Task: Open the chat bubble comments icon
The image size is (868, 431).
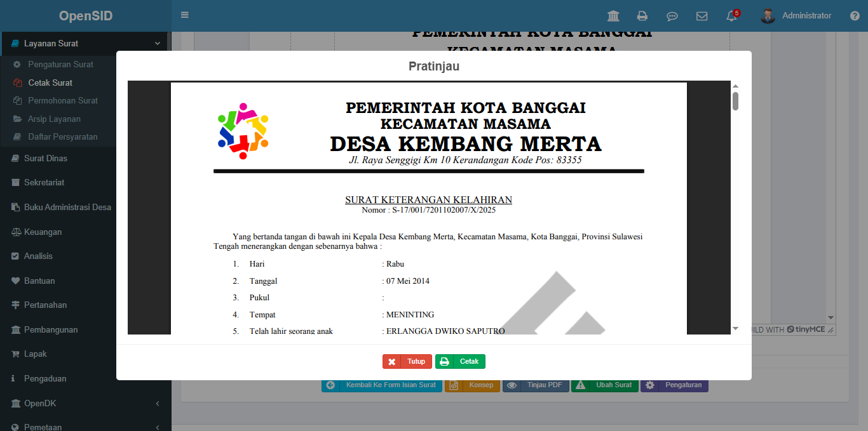Action: (672, 16)
